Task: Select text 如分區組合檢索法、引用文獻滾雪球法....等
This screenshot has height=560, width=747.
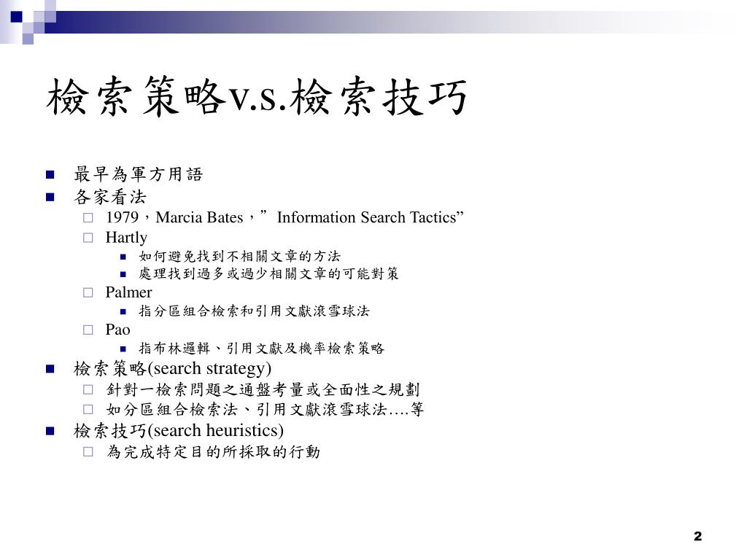Action: click(x=265, y=409)
